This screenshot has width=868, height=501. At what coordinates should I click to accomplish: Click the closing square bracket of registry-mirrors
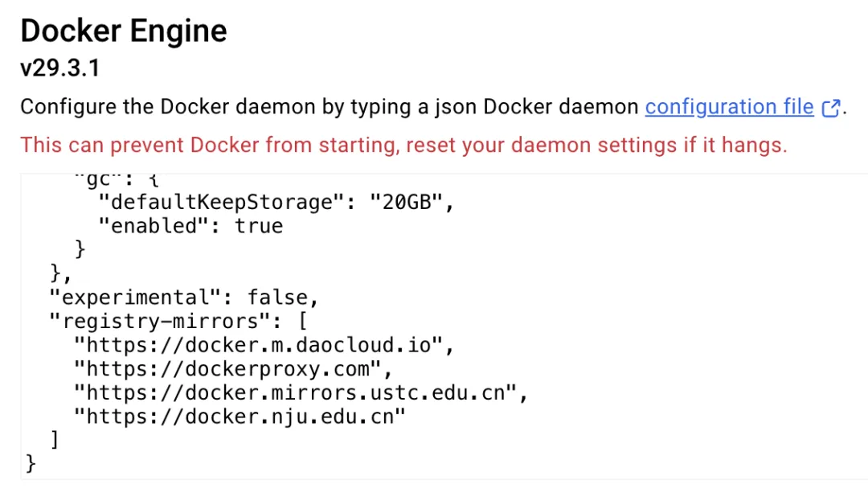(55, 440)
